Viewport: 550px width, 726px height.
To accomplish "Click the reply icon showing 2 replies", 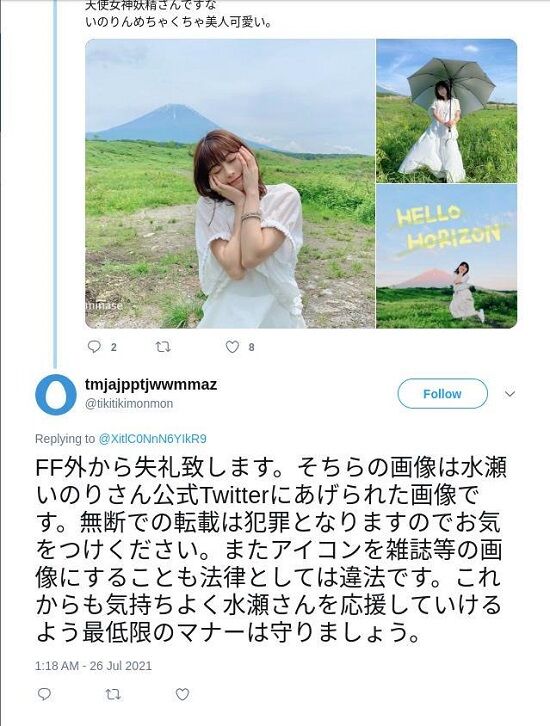I will pyautogui.click(x=94, y=347).
